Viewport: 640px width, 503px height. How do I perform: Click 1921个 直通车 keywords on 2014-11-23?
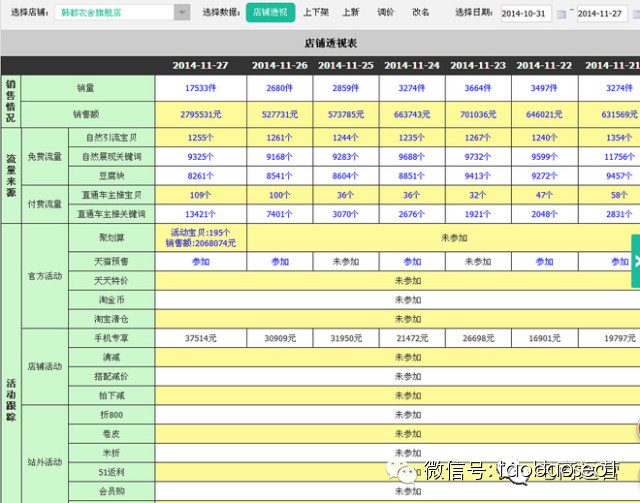click(x=478, y=214)
